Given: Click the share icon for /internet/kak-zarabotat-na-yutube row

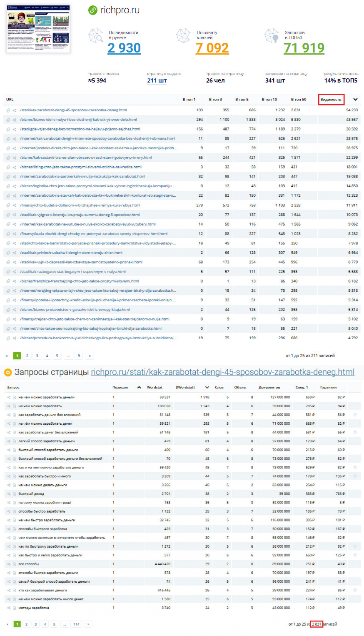Looking at the screenshot, I should click(15, 224).
